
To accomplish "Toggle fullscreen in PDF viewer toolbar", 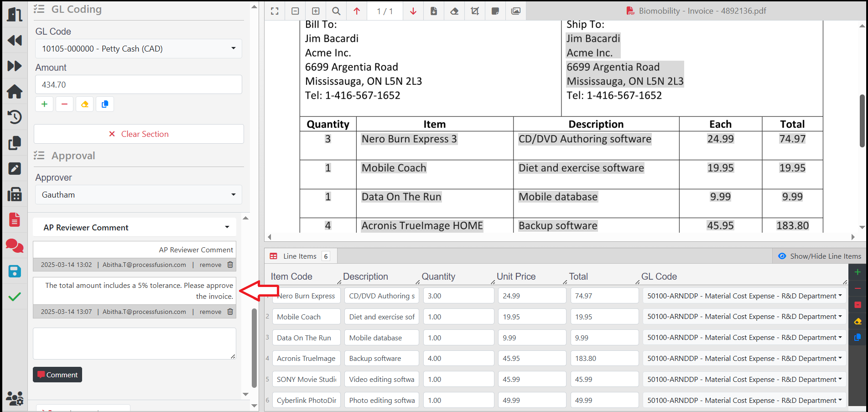I will tap(275, 11).
